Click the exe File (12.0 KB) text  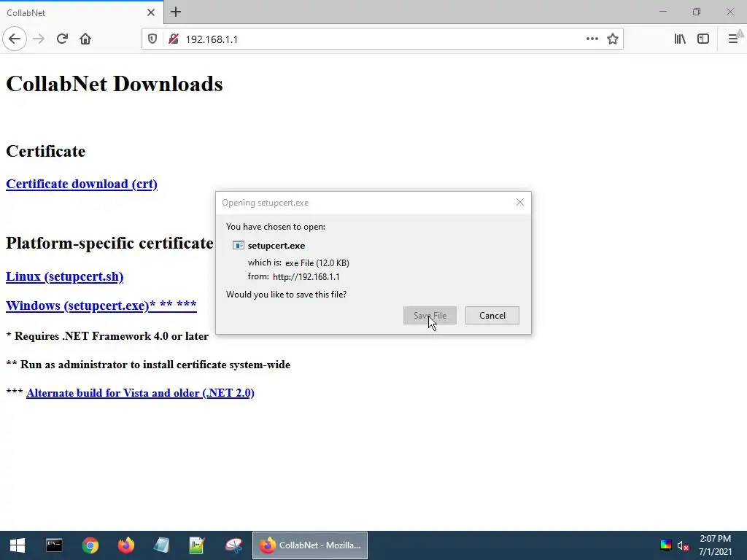317,262
